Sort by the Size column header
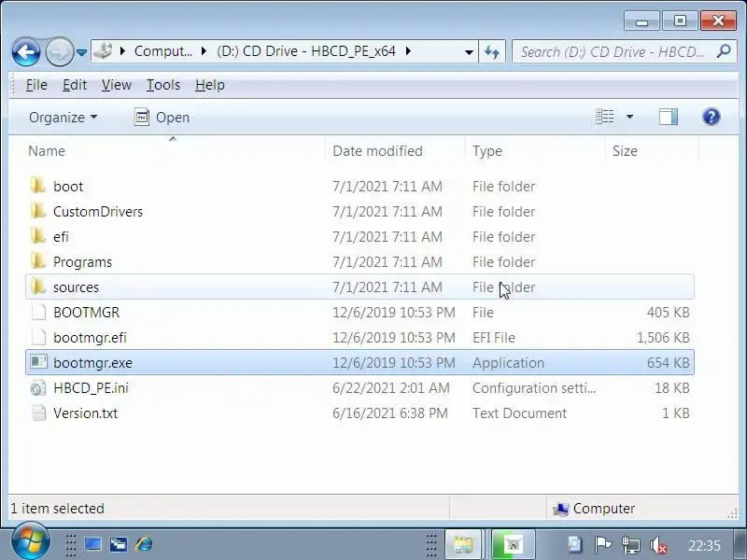Screen dimensions: 747x560 pyautogui.click(x=652, y=151)
